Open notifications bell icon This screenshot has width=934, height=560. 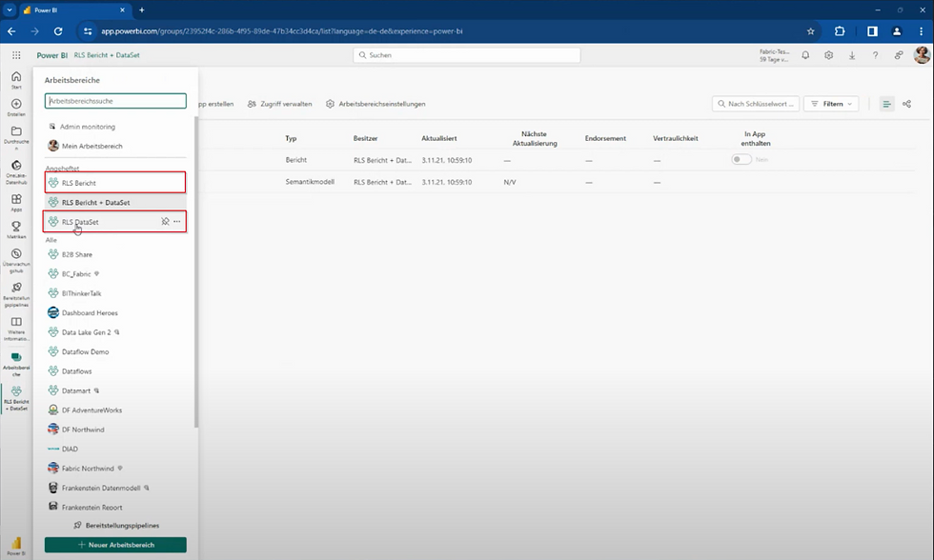[805, 54]
